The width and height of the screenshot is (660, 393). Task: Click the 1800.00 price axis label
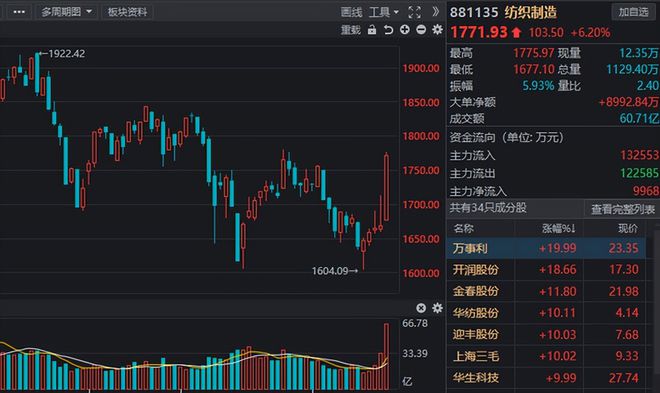coord(421,136)
